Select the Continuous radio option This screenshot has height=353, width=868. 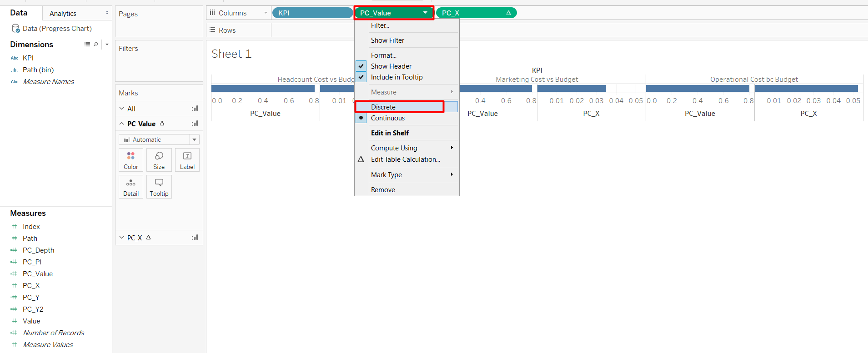click(387, 118)
